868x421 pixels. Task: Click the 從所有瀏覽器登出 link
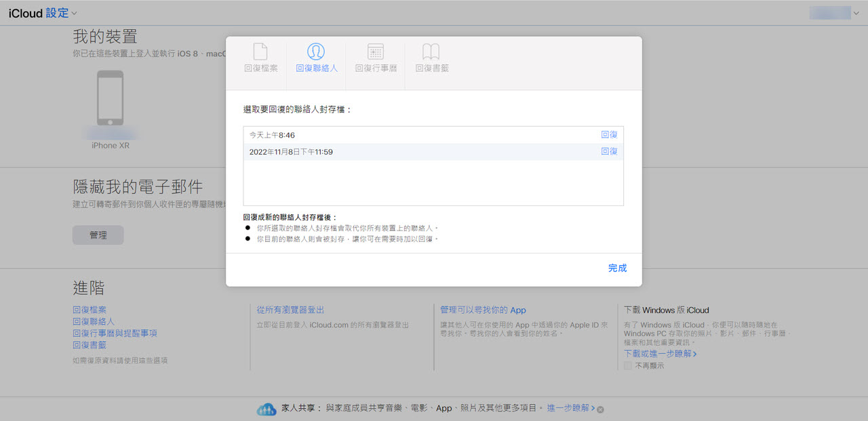point(290,310)
